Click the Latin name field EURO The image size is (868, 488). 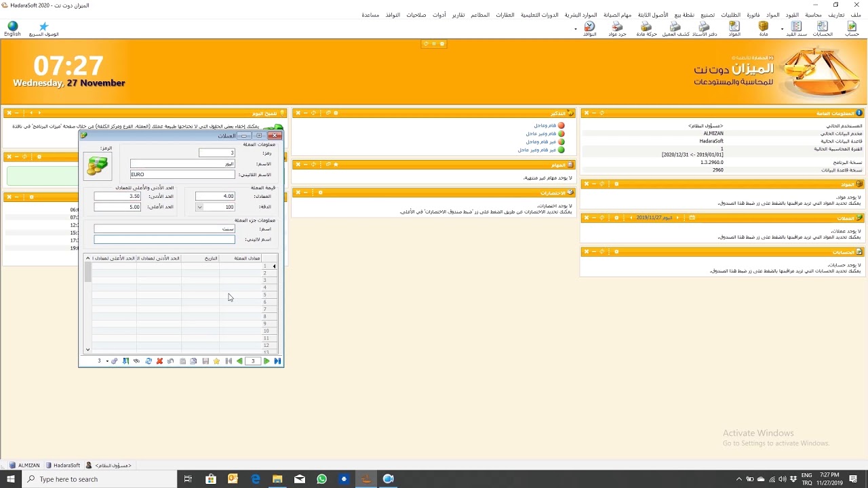[x=182, y=174]
